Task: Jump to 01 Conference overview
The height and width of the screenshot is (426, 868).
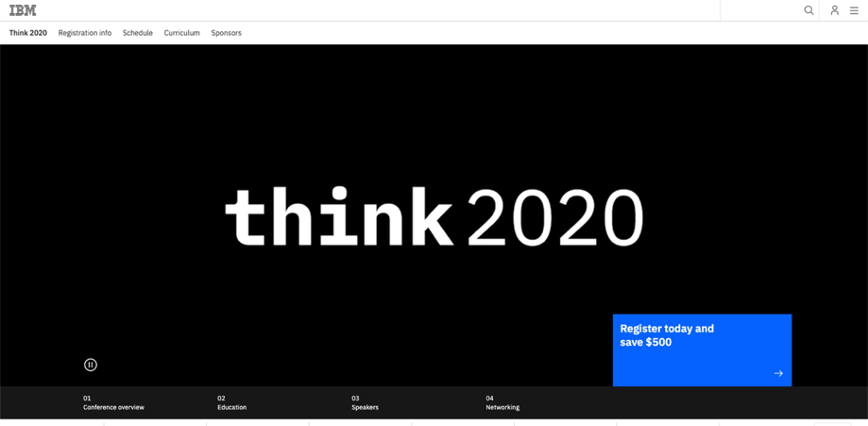Action: 113,402
